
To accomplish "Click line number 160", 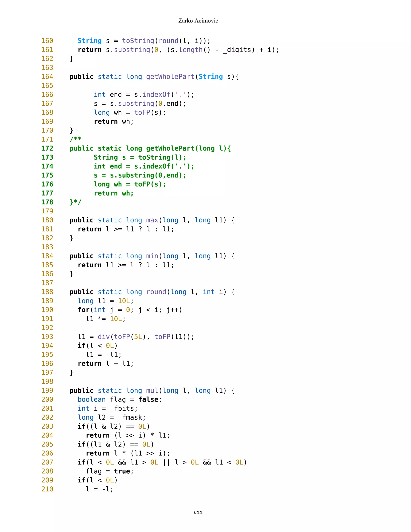I will pyautogui.click(x=47, y=41).
